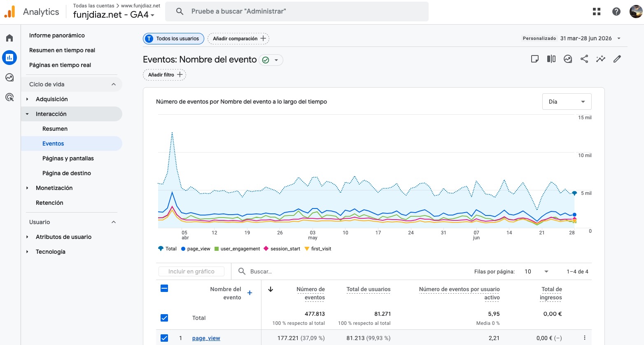The image size is (644, 345).
Task: Toggle the header select-all checkbox
Action: 164,288
